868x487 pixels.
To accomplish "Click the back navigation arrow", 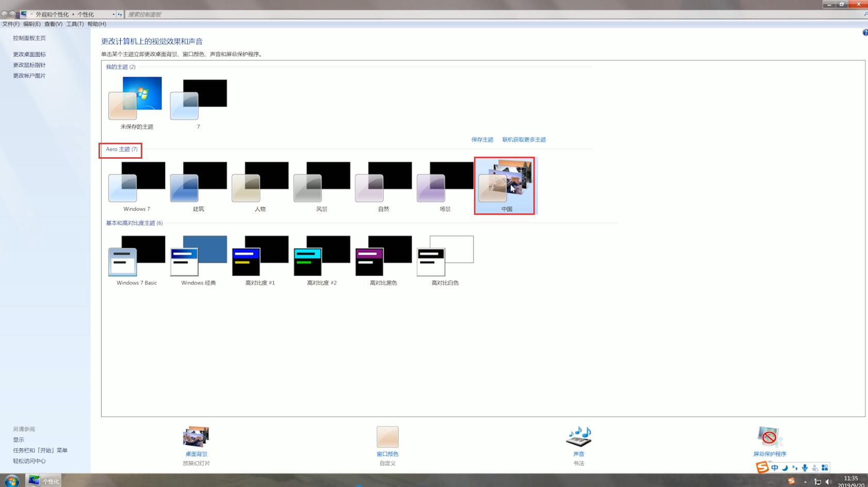I will (x=4, y=14).
